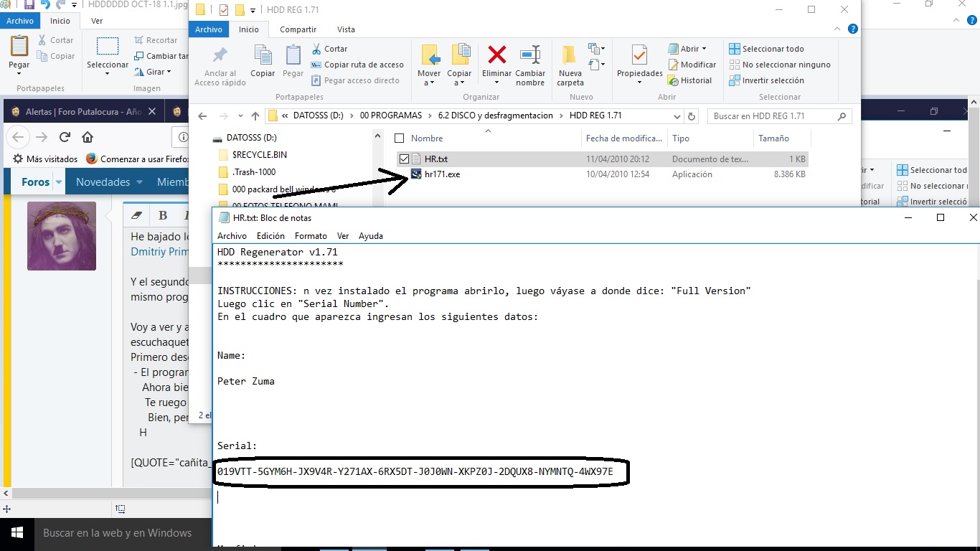Open Explorer Archivo tab
Screen dimensions: 980x551
[x=209, y=29]
